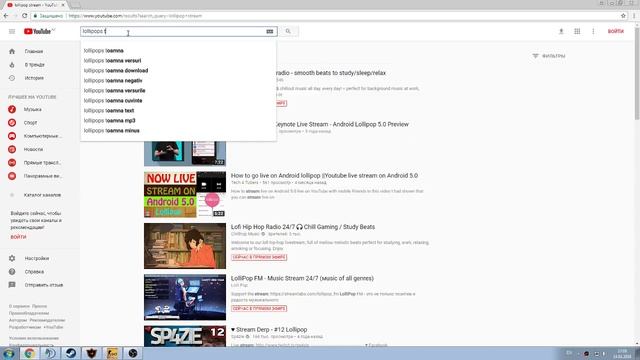
Task: Open the on-screen keyboard icon in search box
Action: 269,31
